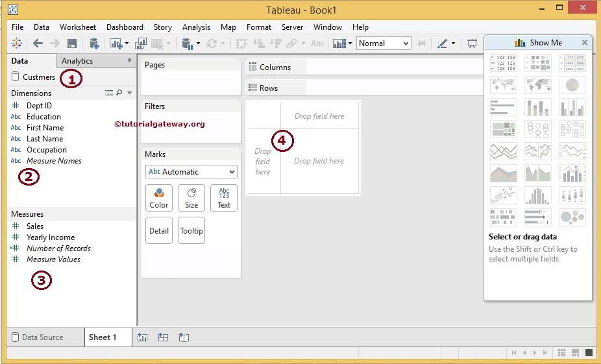Image resolution: width=601 pixels, height=364 pixels.
Task: Click the New Story tab icon at bottom
Action: click(x=184, y=337)
